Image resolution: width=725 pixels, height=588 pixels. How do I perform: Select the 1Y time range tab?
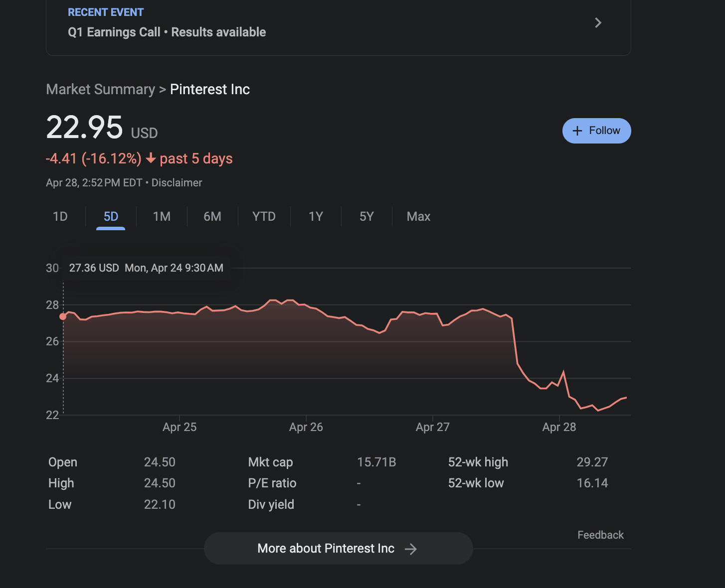click(x=316, y=217)
